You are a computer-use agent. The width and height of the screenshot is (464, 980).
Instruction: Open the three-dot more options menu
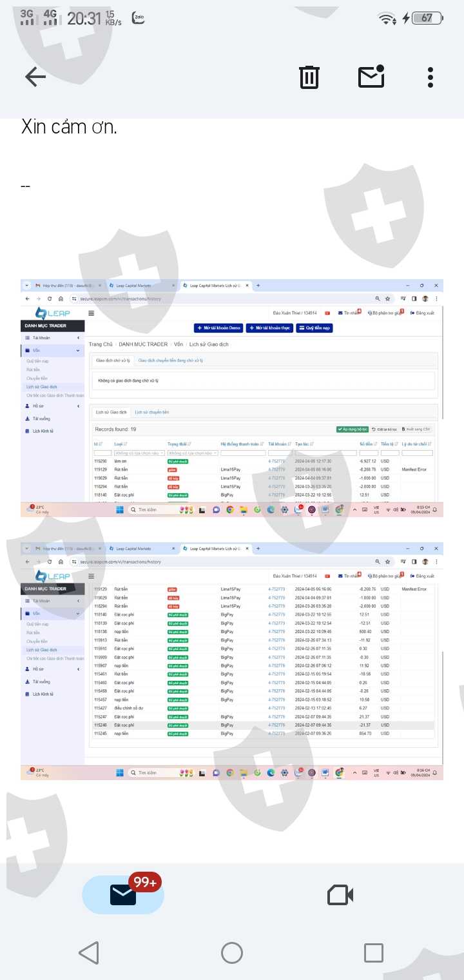[430, 77]
